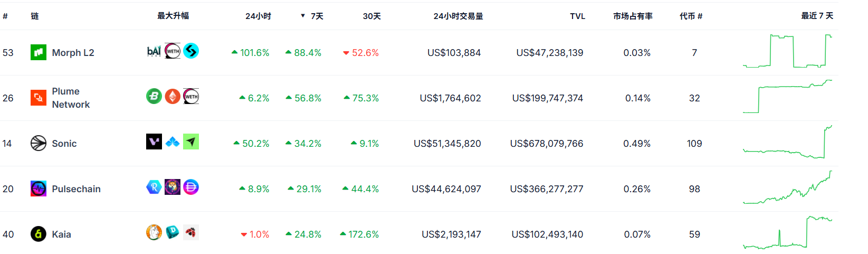Click the Kaia chain logo
The image size is (868, 254).
pos(39,234)
